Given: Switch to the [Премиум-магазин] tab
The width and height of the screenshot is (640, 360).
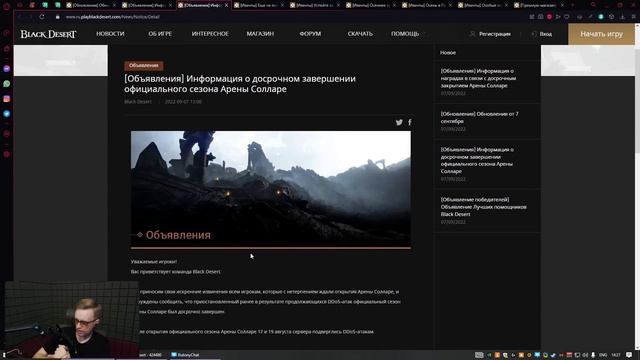Looking at the screenshot, I should [539, 5].
